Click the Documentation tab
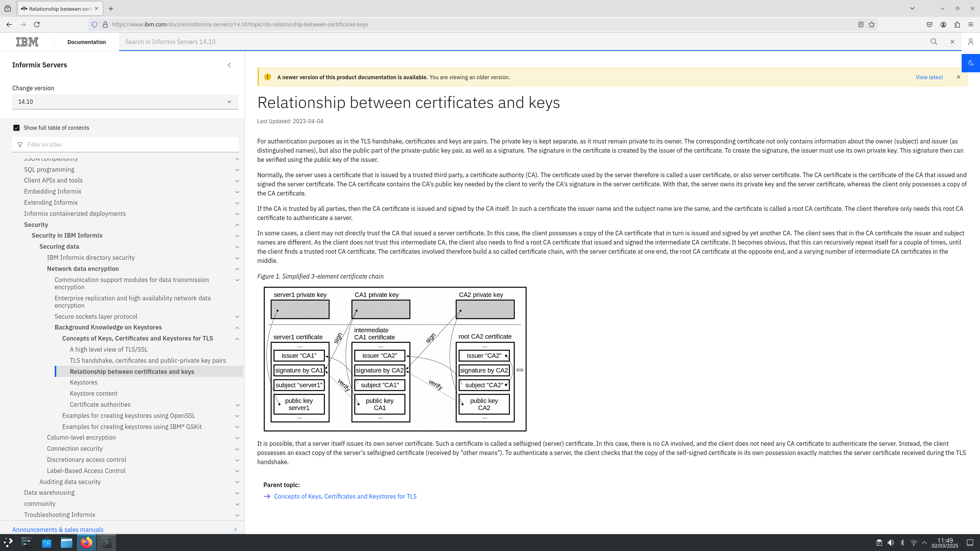 click(x=87, y=42)
